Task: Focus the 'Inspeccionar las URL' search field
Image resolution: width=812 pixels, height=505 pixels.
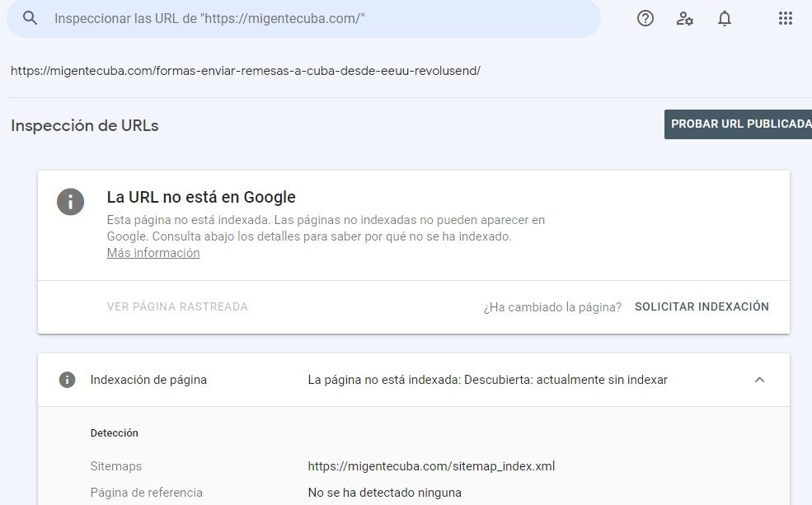Action: [303, 19]
